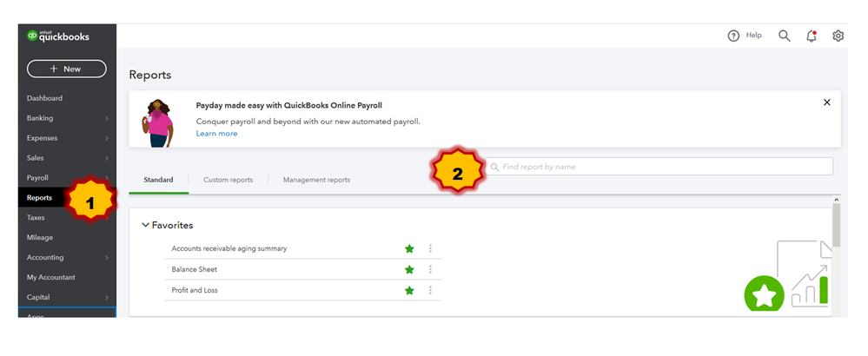Switch to the Management reports tab
868x356 pixels.
[x=316, y=181]
